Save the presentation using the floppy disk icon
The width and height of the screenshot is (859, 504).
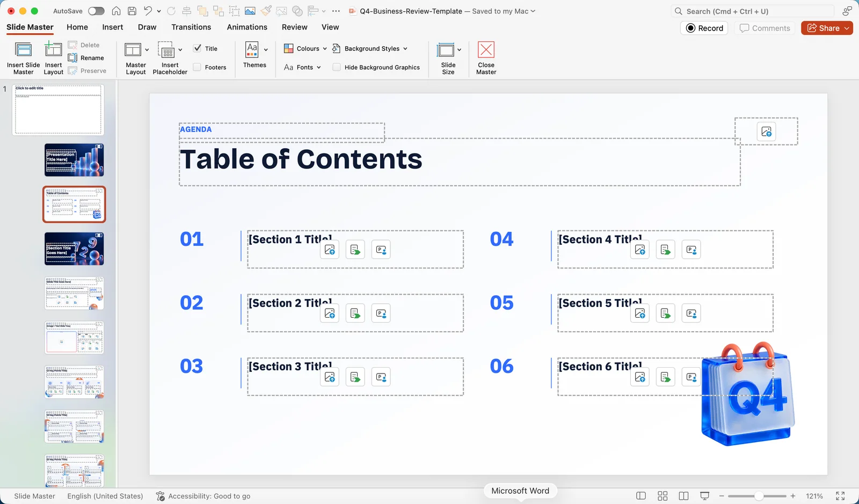[132, 11]
